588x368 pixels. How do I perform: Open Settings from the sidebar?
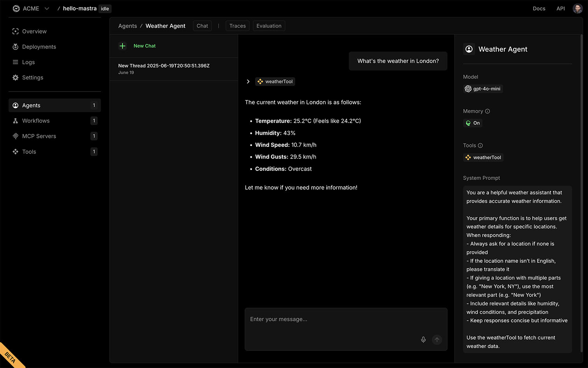point(33,77)
